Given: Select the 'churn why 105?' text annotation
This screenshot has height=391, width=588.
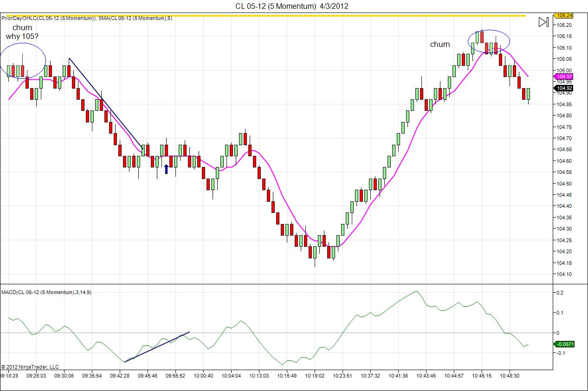Looking at the screenshot, I should pyautogui.click(x=22, y=32).
